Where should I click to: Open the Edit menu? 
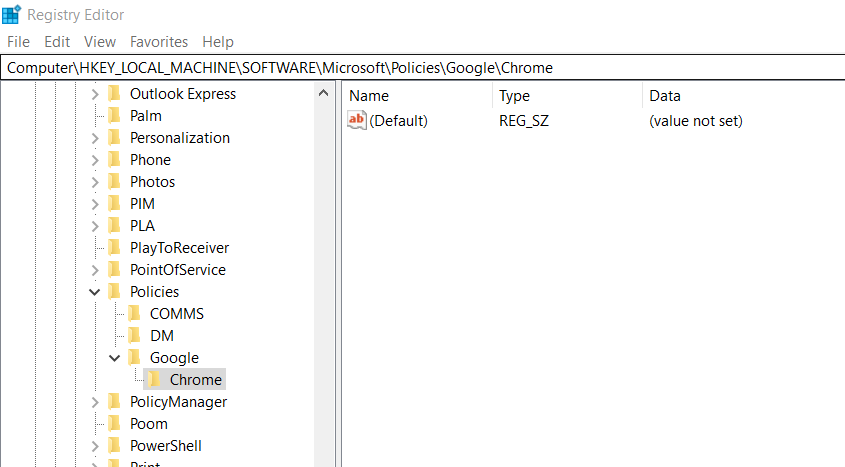pyautogui.click(x=57, y=42)
